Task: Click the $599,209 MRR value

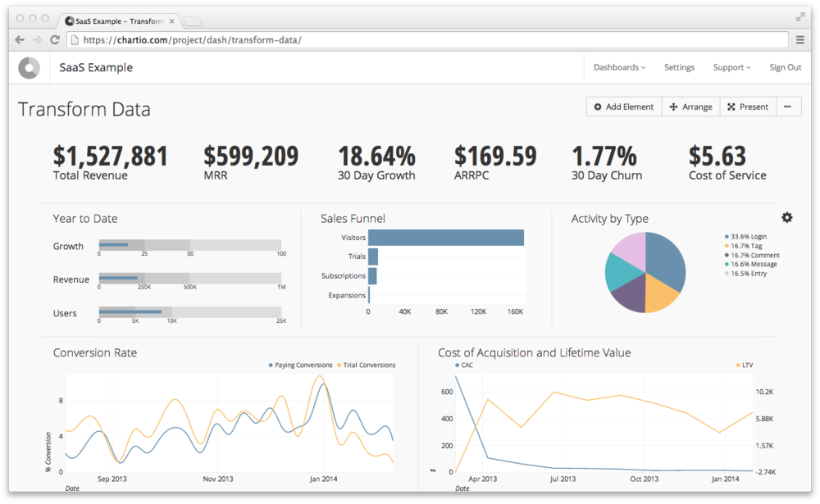Action: (251, 157)
